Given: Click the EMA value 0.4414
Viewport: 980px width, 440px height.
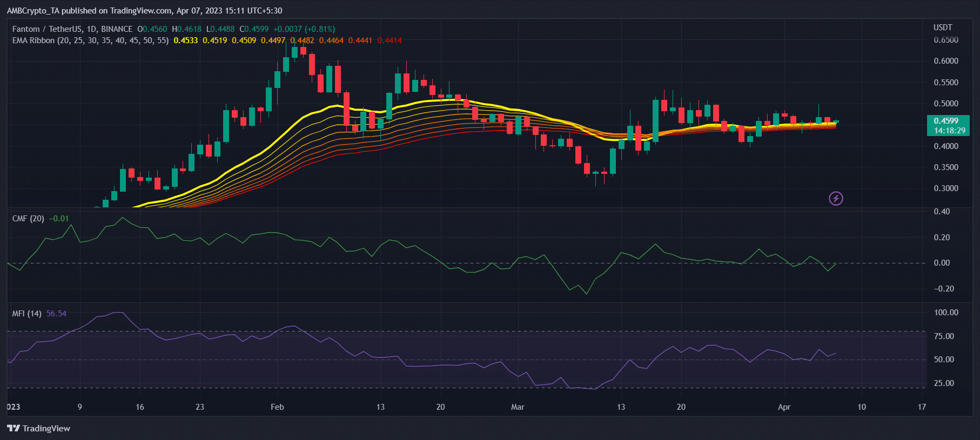Looking at the screenshot, I should [x=390, y=40].
